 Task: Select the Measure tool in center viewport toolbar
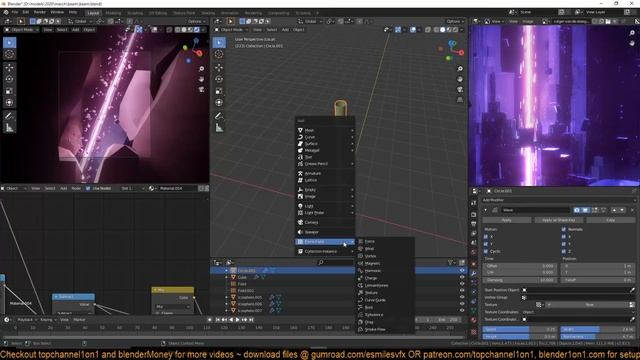pos(219,128)
